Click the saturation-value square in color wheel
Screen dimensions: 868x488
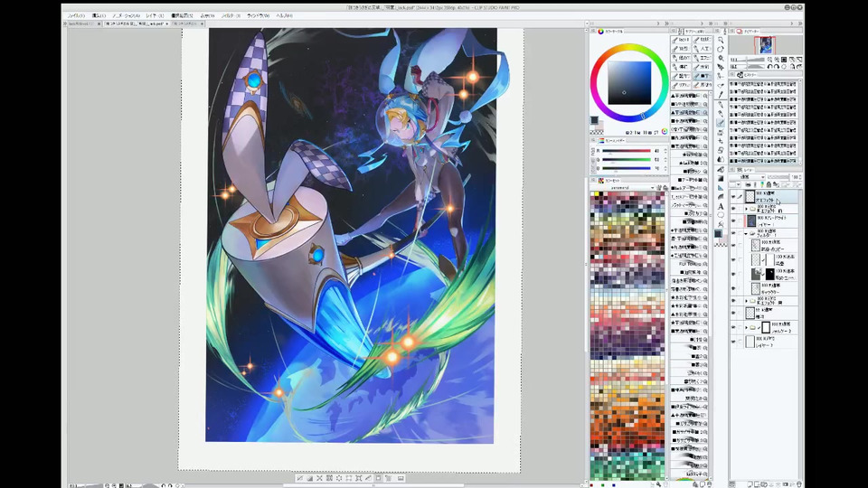(629, 82)
